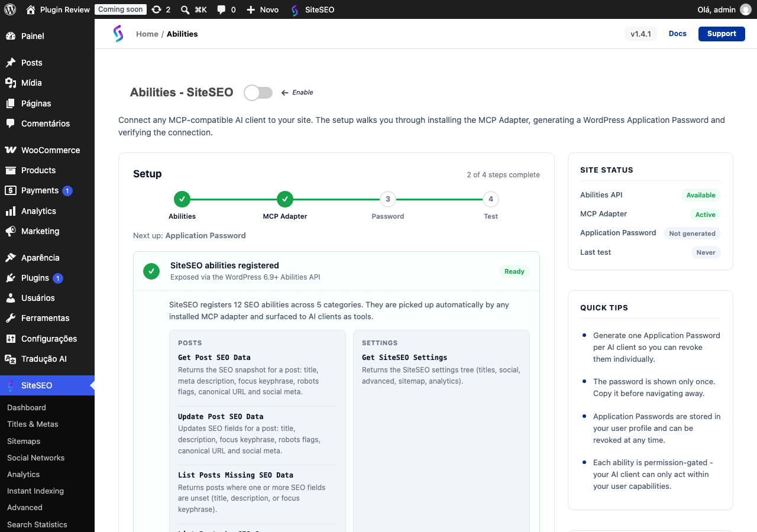757x532 pixels.
Task: Click Home in the breadcrumb
Action: [147, 34]
